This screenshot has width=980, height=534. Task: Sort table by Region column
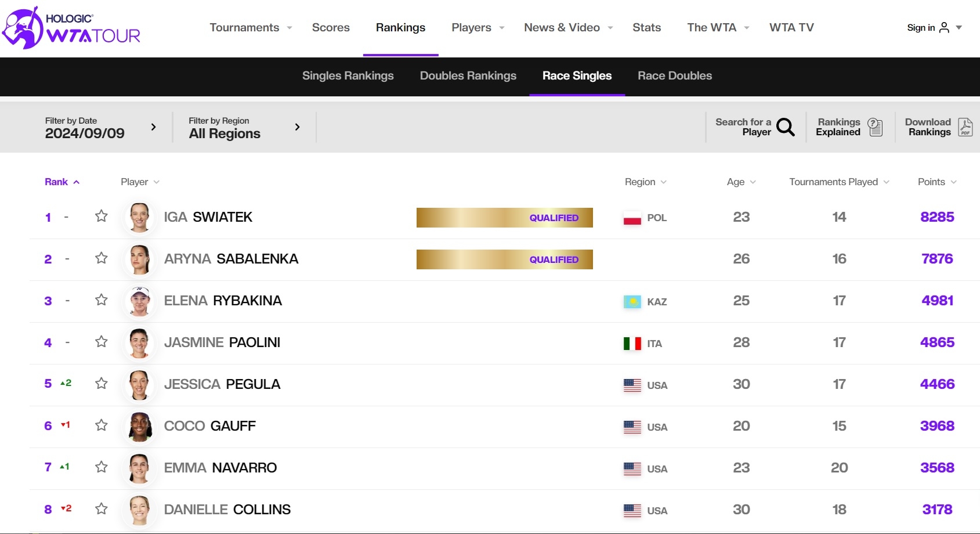646,182
